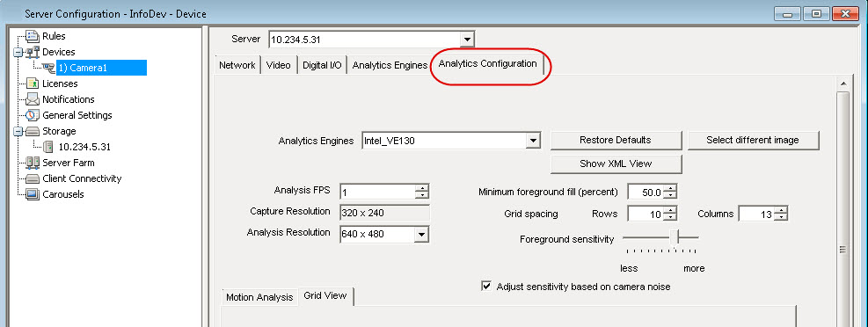Decrease grid Columns value
The height and width of the screenshot is (327, 868).
pos(781,217)
